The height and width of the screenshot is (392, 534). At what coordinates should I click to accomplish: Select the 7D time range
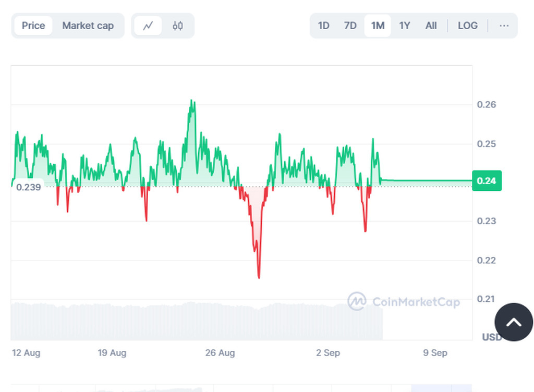(350, 26)
